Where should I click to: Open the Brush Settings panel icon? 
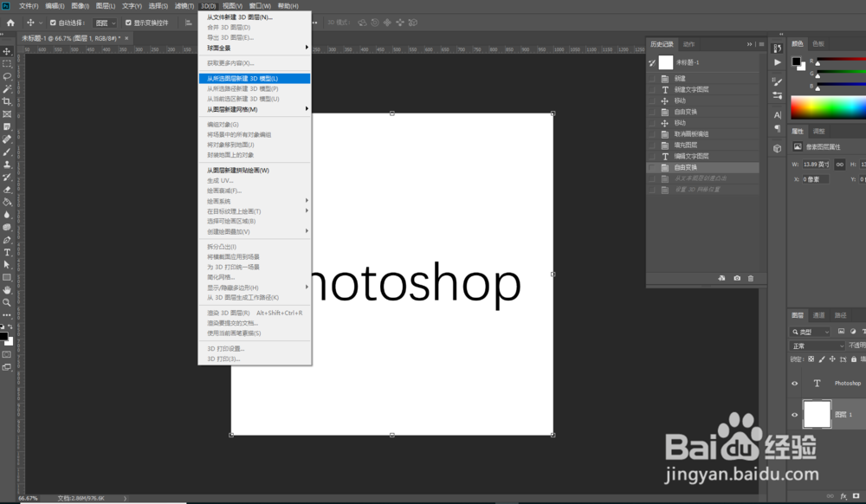point(777,81)
